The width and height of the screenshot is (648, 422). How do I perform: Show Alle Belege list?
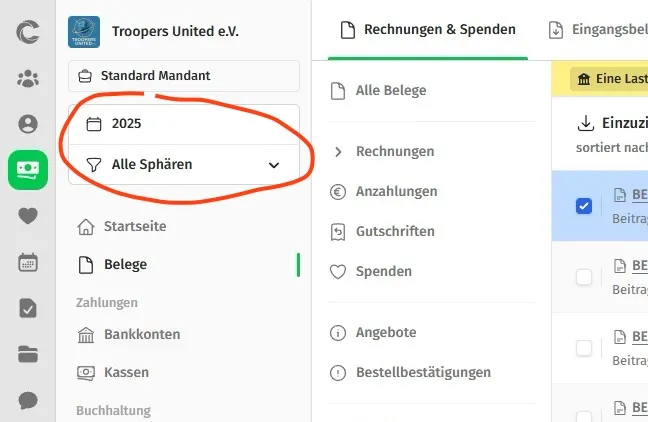coord(390,91)
